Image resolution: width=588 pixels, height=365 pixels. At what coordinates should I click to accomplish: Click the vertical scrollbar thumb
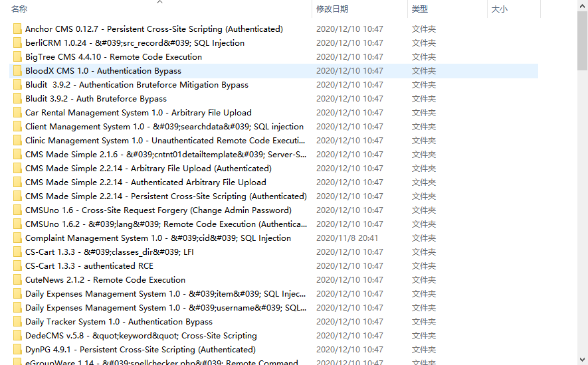[583, 40]
